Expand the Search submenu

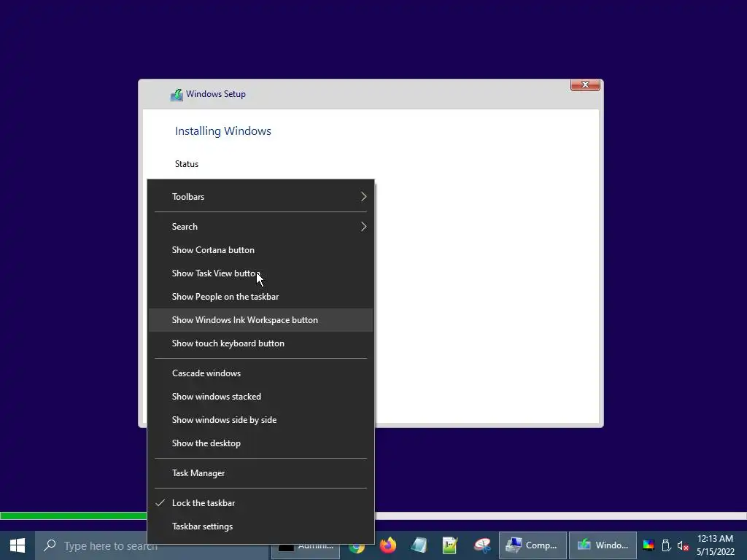(x=261, y=227)
